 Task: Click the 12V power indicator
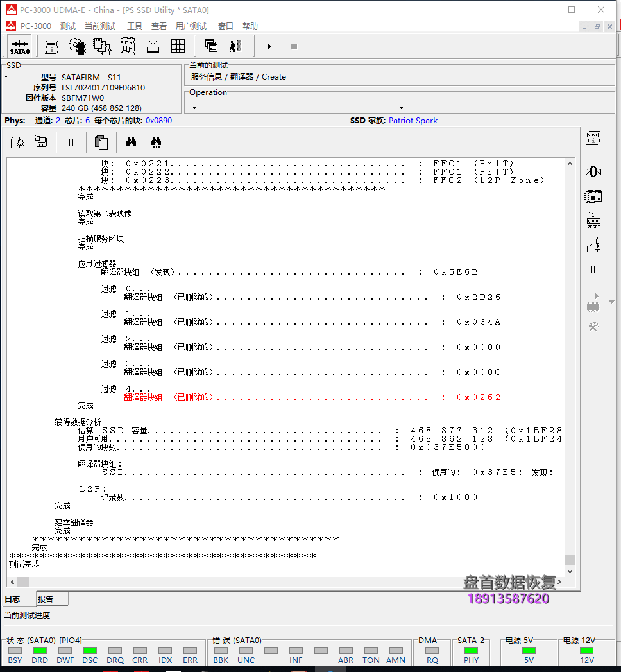pyautogui.click(x=587, y=651)
